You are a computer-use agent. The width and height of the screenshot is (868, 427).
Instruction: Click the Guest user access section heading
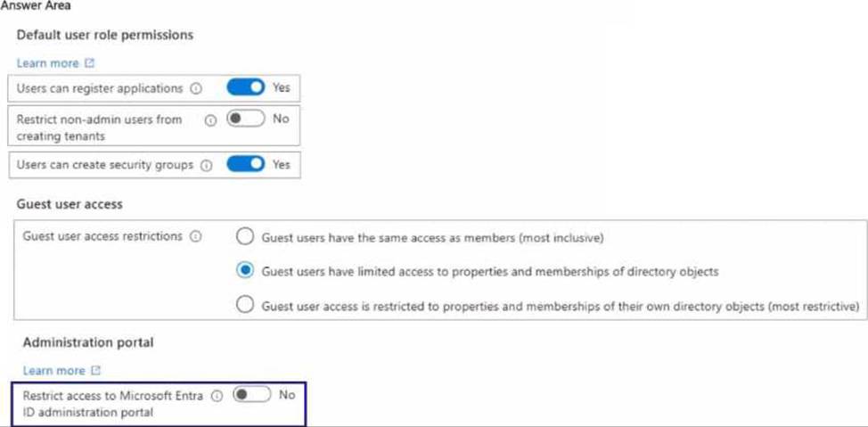click(70, 204)
